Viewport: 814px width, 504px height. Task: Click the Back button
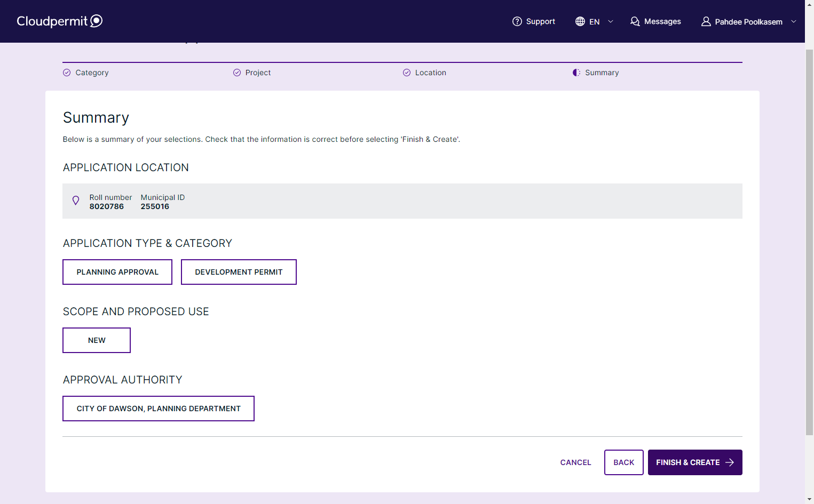(x=624, y=462)
